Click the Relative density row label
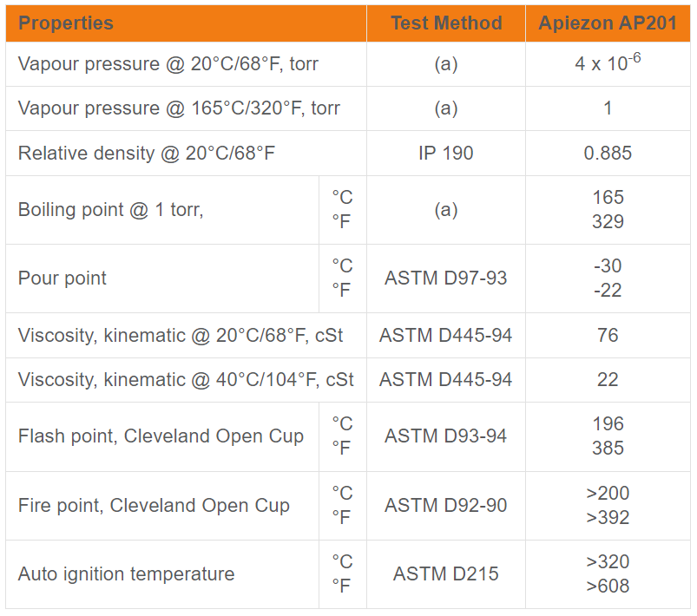 (147, 154)
